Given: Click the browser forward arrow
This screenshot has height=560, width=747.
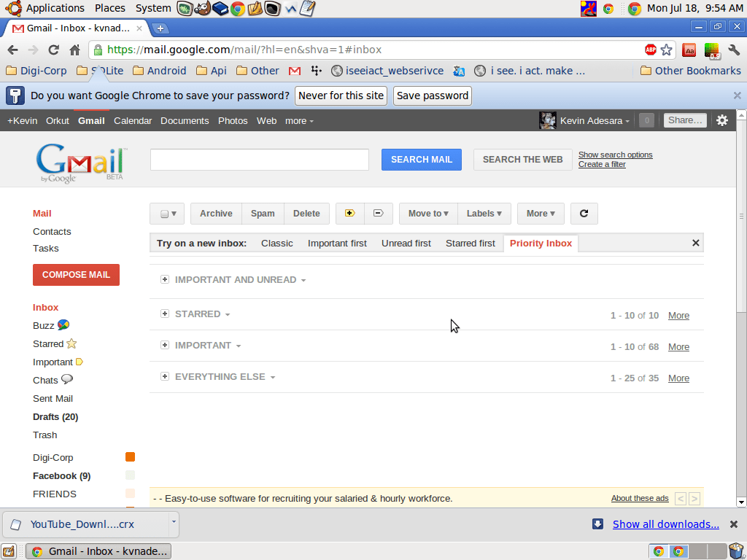Looking at the screenshot, I should [x=33, y=50].
